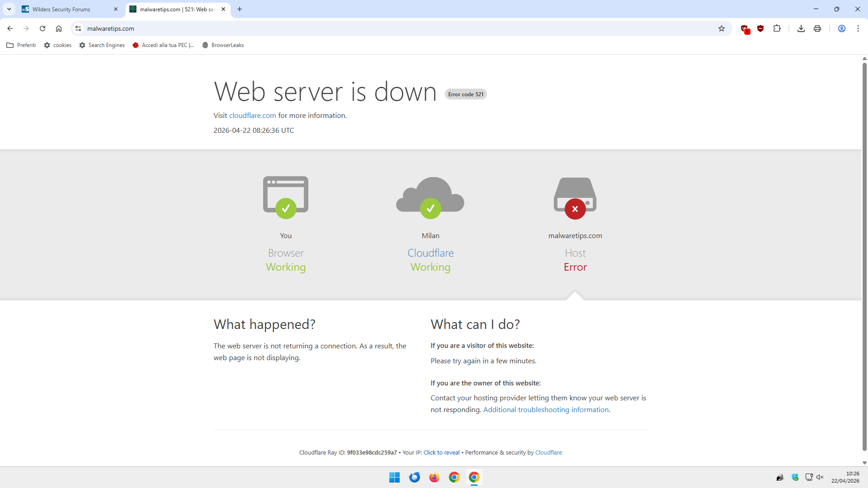Click the What can I do? heading
Image resolution: width=868 pixels, height=488 pixels.
[475, 324]
